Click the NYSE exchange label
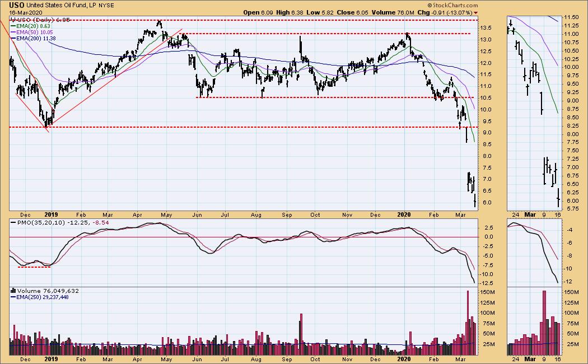Image resolution: width=588 pixels, height=364 pixels. (x=106, y=6)
